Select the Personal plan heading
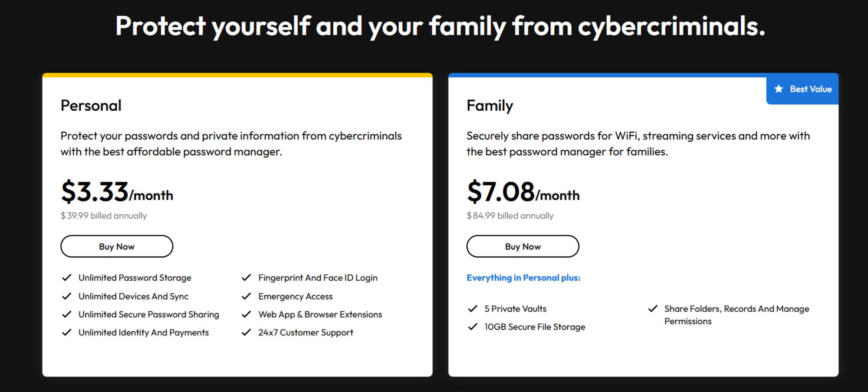The height and width of the screenshot is (392, 868). point(91,105)
